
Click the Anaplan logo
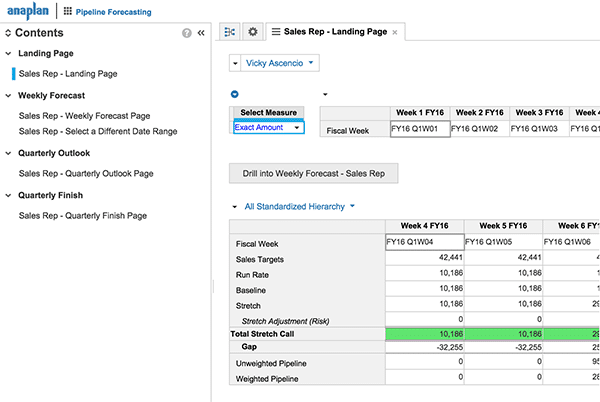click(28, 11)
